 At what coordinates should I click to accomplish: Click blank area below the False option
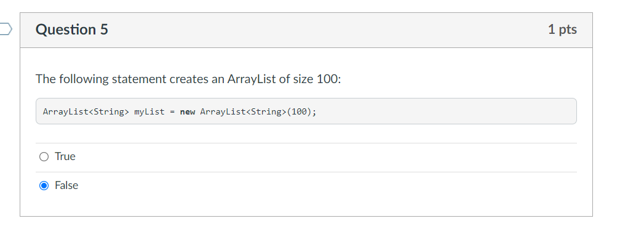pyautogui.click(x=306, y=207)
